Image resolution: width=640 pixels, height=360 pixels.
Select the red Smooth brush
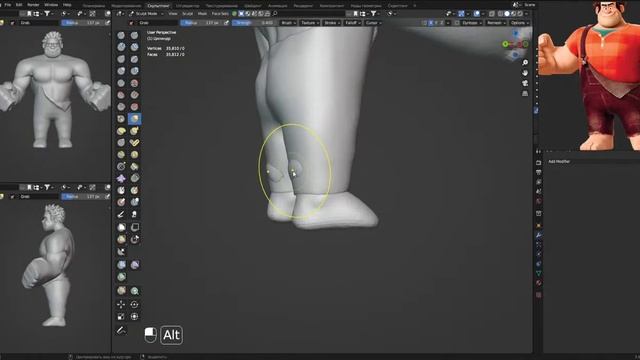point(134,83)
